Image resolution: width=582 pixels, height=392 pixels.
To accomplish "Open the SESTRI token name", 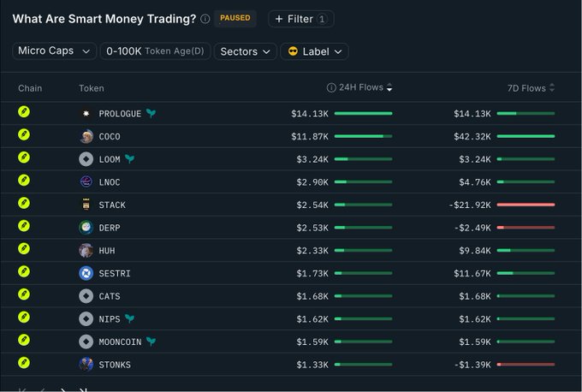I will 115,274.
